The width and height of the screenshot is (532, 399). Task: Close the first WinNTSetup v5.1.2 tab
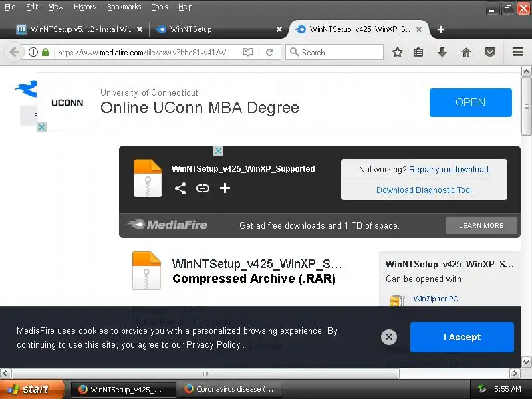(x=140, y=29)
